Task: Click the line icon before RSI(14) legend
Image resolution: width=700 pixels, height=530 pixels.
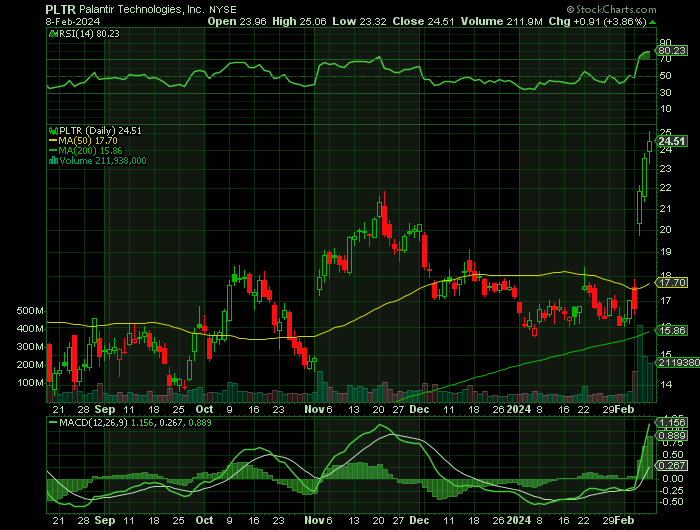Action: coord(53,33)
